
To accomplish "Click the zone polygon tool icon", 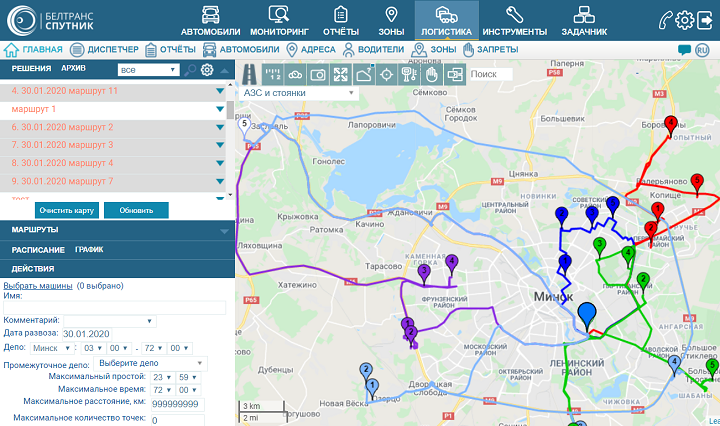I will [364, 74].
